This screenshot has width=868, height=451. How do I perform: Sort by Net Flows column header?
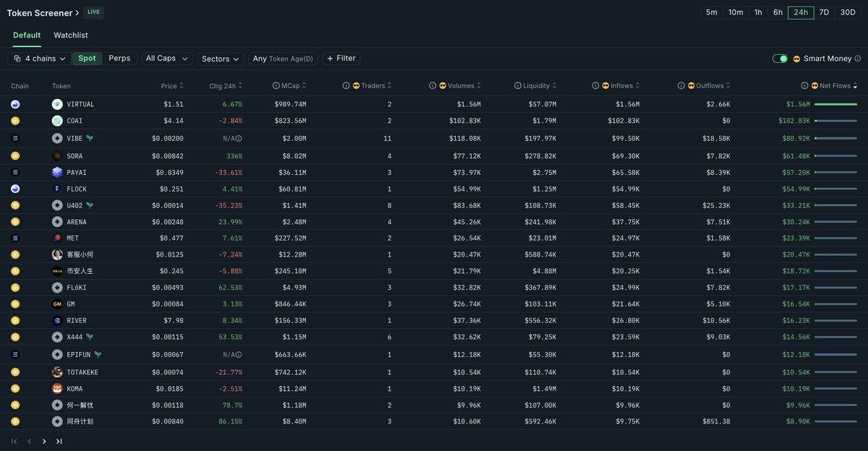coord(834,86)
